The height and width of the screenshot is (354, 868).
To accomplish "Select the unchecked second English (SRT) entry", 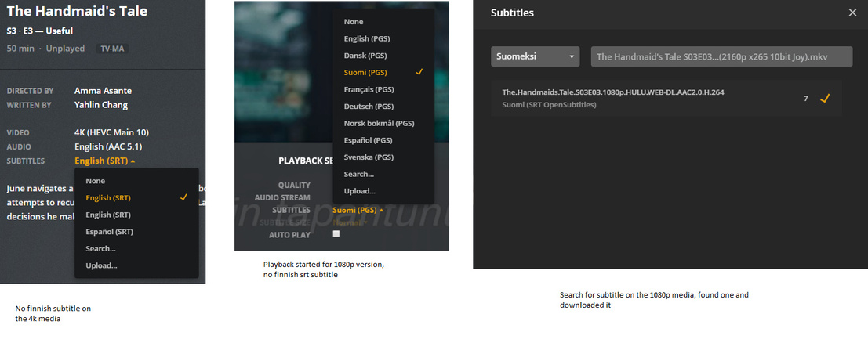I will coord(136,215).
